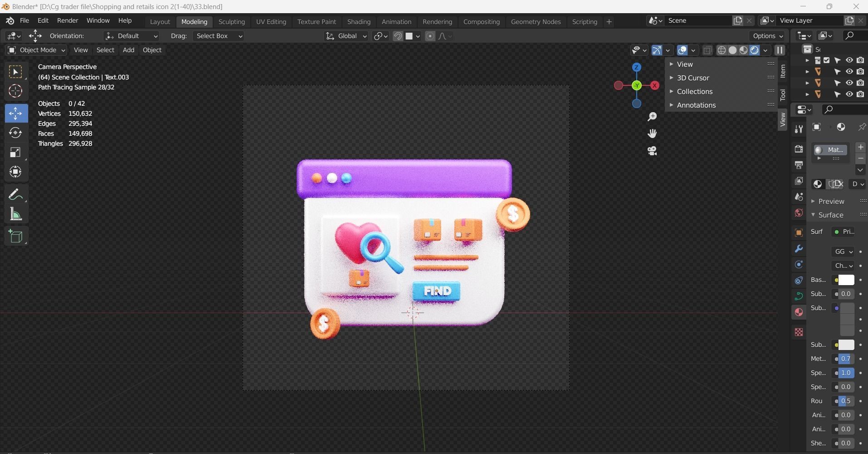Open the File menu
This screenshot has width=868, height=454.
(x=24, y=21)
